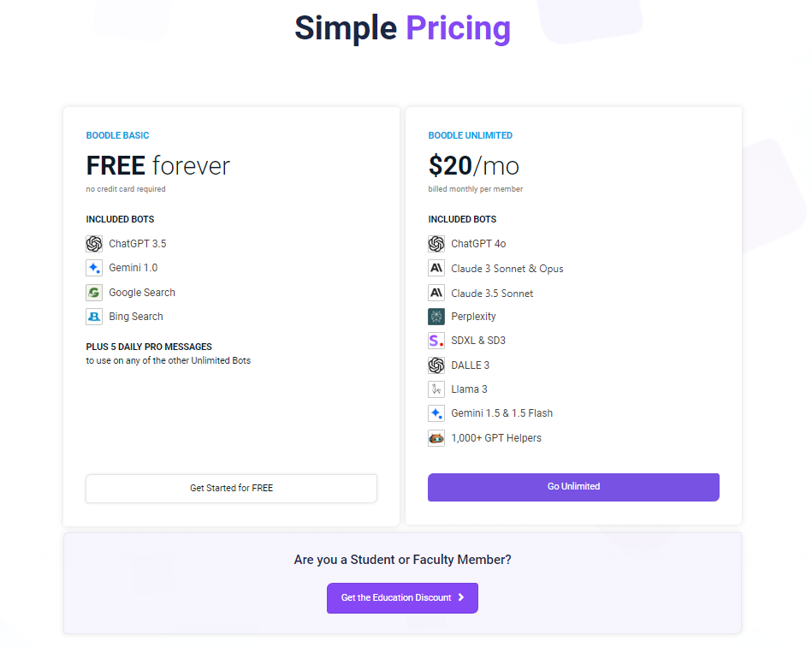
Task: Click the ChatGPT 3.5 bot icon
Action: point(94,243)
